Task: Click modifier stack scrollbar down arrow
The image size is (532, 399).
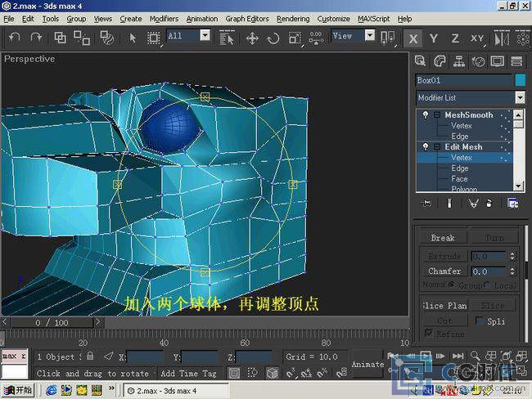Action: (x=518, y=186)
